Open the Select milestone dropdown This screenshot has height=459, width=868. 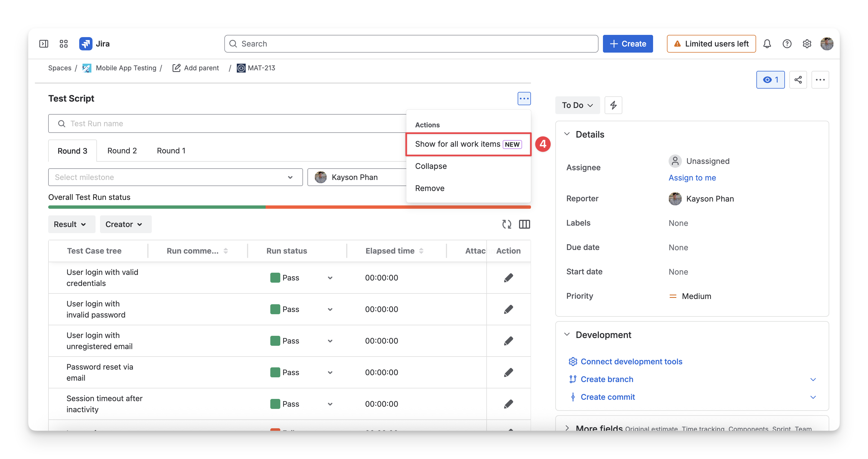click(x=175, y=177)
